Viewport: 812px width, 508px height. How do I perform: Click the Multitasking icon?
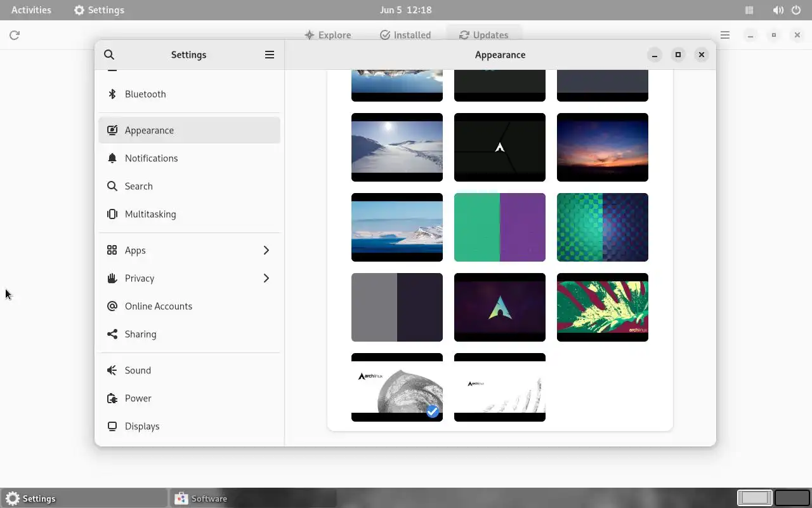(x=112, y=214)
